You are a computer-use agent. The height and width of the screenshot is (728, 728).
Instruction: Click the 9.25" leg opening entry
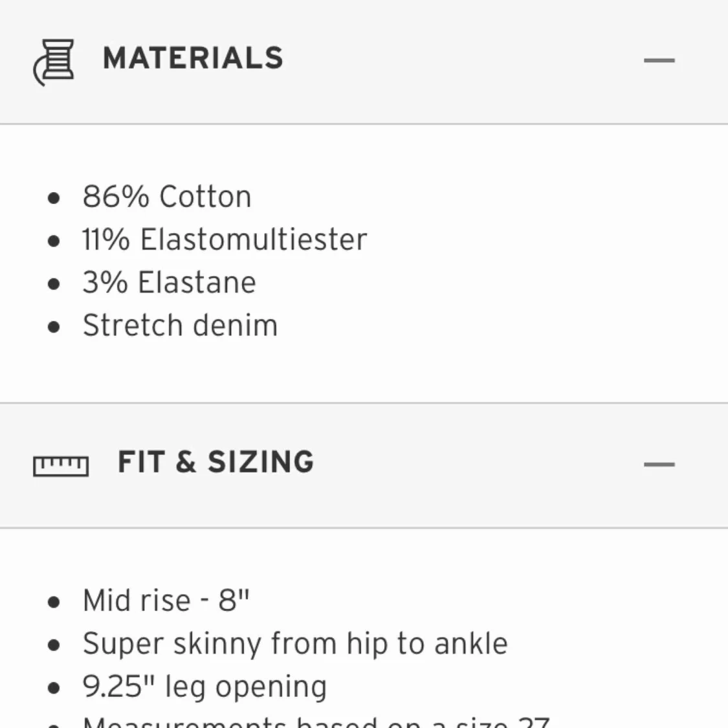(204, 687)
